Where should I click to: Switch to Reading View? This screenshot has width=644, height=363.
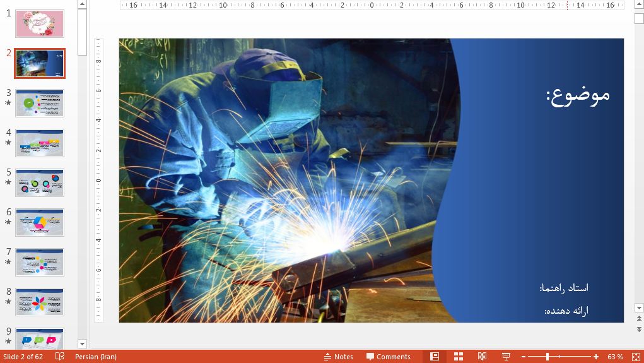482,357
